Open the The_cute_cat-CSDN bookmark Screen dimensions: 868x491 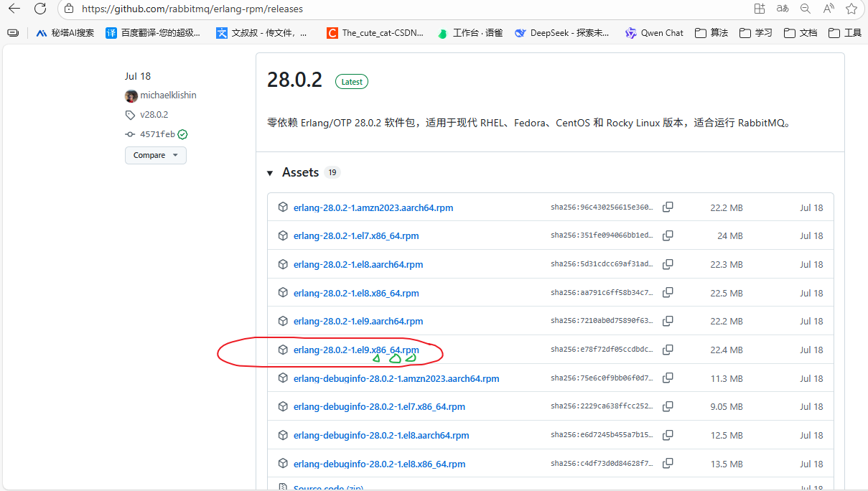coord(375,33)
